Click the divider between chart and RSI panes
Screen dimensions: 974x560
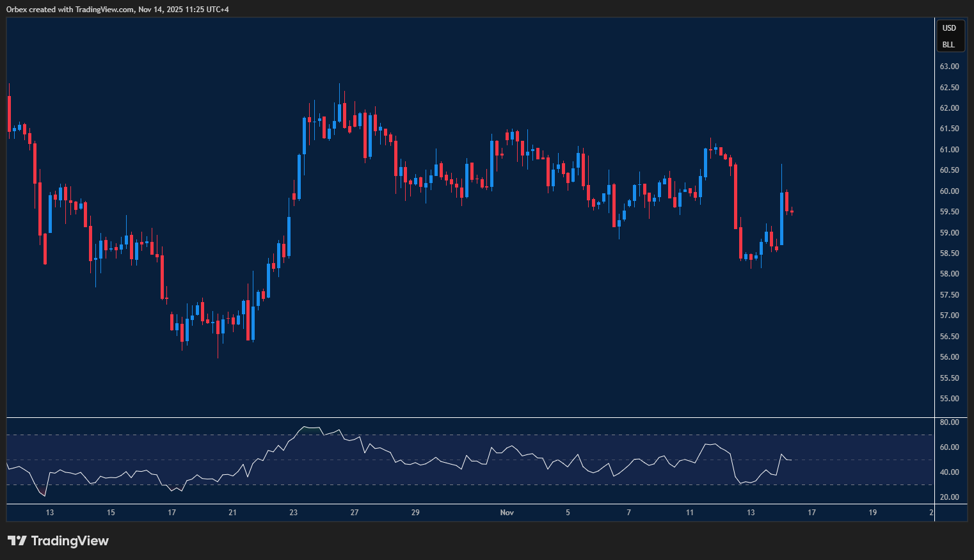click(448, 416)
